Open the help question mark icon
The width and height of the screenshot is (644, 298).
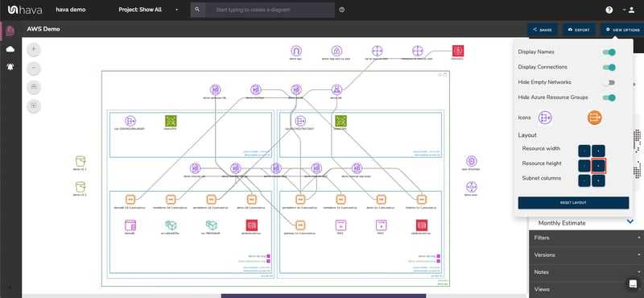[x=609, y=10]
